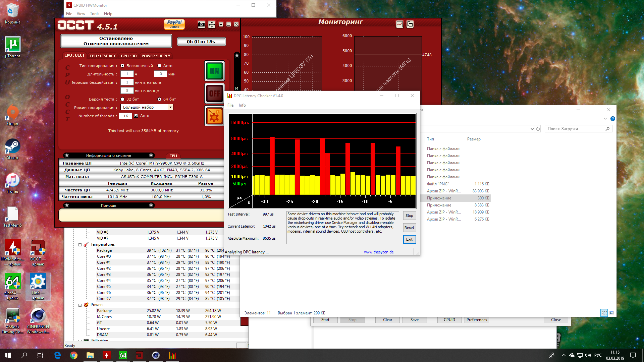Take a screenshot with OCCT camera icon

coord(201,24)
